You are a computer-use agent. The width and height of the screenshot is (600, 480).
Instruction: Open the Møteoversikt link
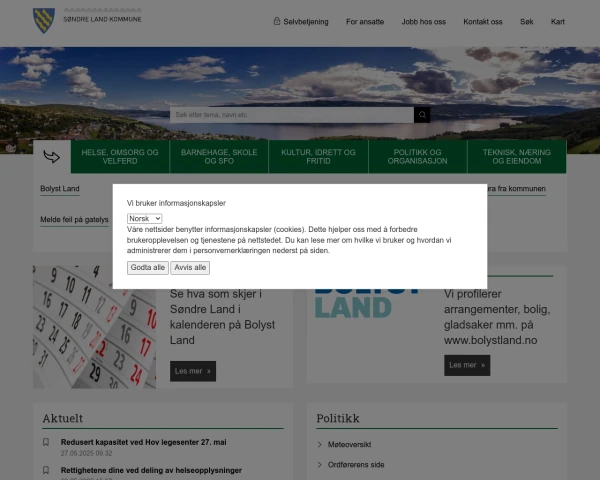349,444
